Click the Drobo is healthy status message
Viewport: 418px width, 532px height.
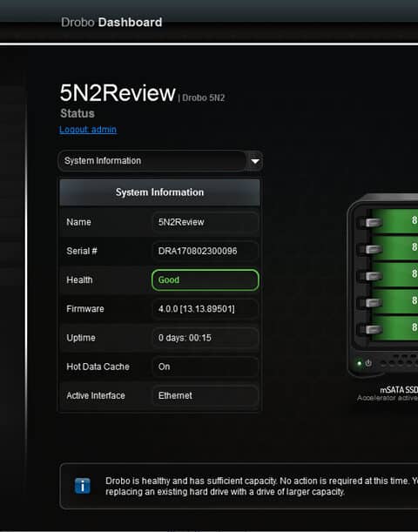261,486
